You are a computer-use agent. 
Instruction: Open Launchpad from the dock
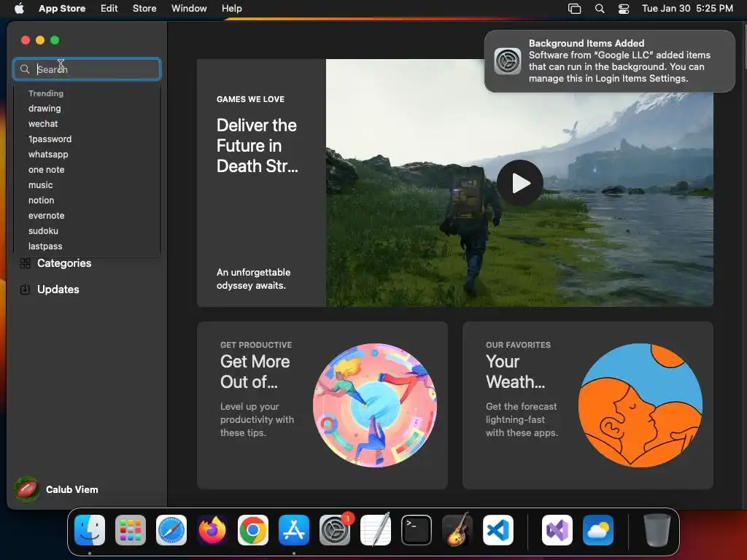click(x=131, y=530)
